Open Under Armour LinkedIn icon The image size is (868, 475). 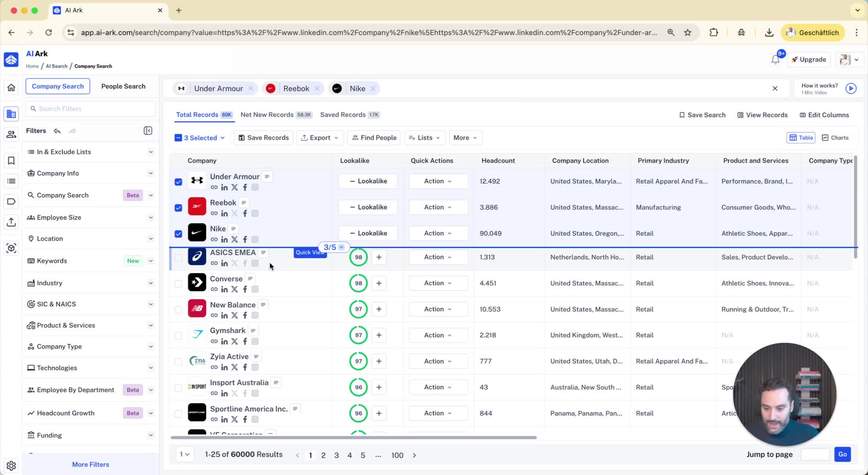(224, 187)
